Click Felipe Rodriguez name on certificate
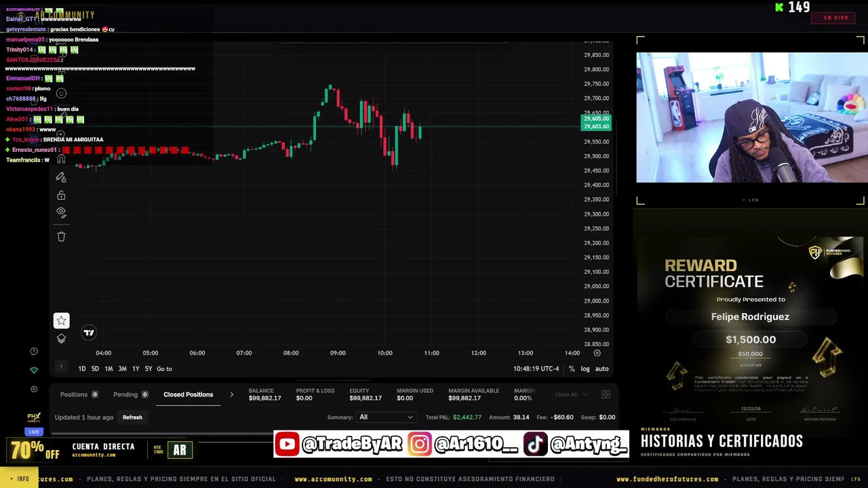Viewport: 868px width, 488px height. [750, 317]
